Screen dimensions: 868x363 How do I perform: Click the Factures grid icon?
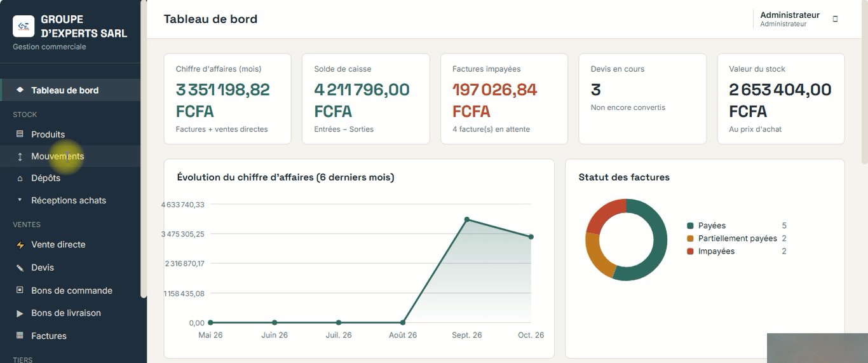click(20, 336)
